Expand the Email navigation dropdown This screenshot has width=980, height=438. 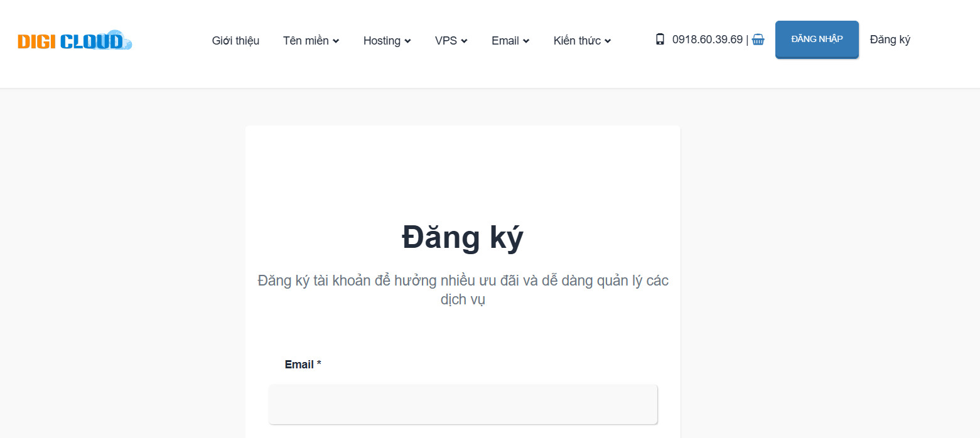(526, 41)
